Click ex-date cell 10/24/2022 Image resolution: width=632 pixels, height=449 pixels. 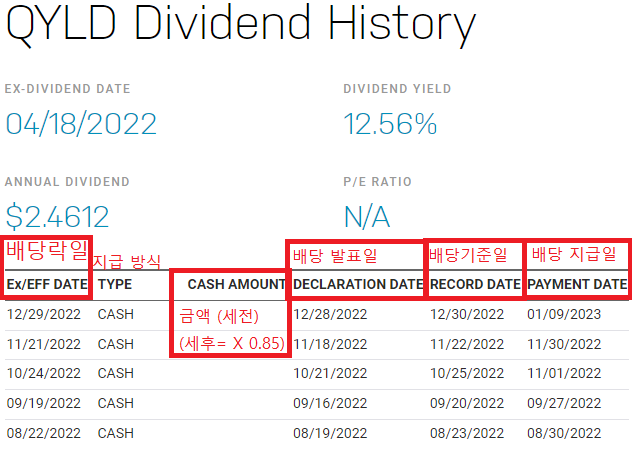click(x=44, y=373)
